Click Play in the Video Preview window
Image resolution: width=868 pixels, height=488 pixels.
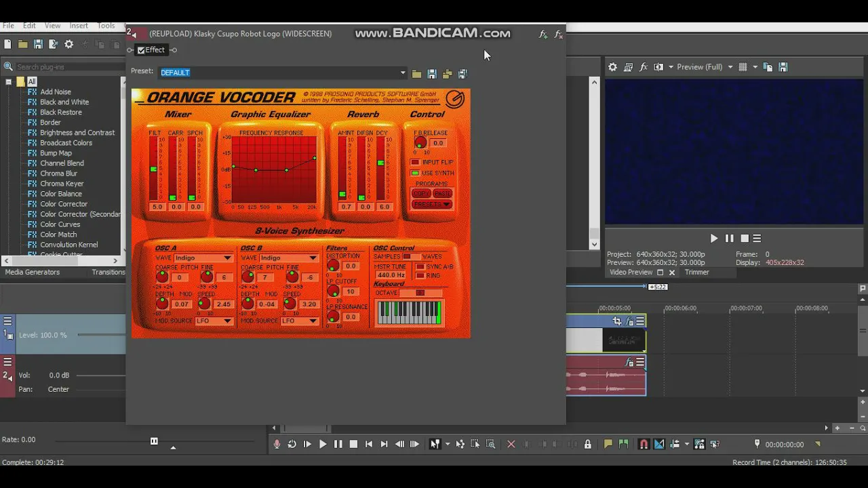pyautogui.click(x=713, y=239)
